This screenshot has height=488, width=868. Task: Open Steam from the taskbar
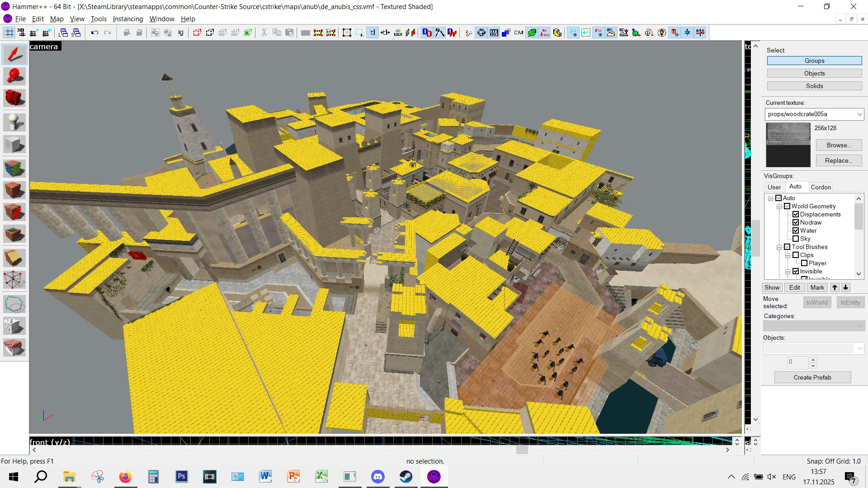point(406,477)
